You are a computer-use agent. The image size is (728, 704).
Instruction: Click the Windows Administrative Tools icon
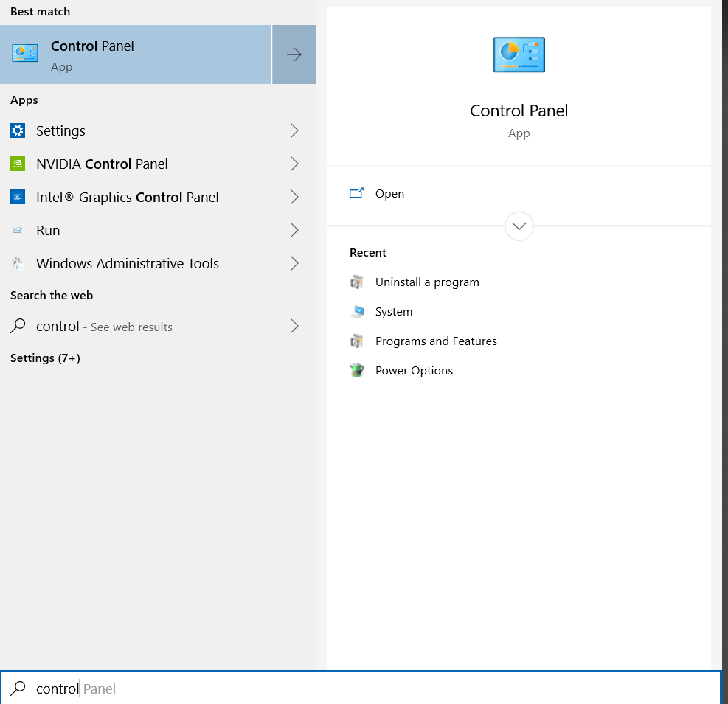18,263
